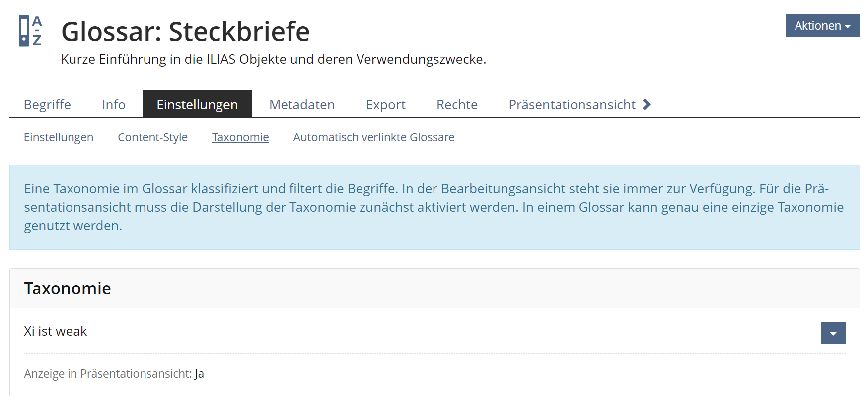Click the 'Xi ist weak' taxonomy entry
This screenshot has width=868, height=405.
pos(56,331)
